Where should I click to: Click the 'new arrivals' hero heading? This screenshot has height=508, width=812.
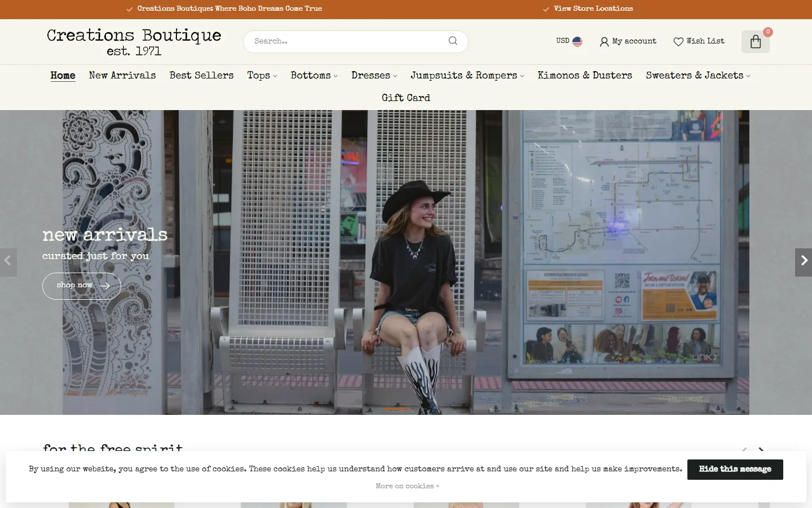[105, 235]
